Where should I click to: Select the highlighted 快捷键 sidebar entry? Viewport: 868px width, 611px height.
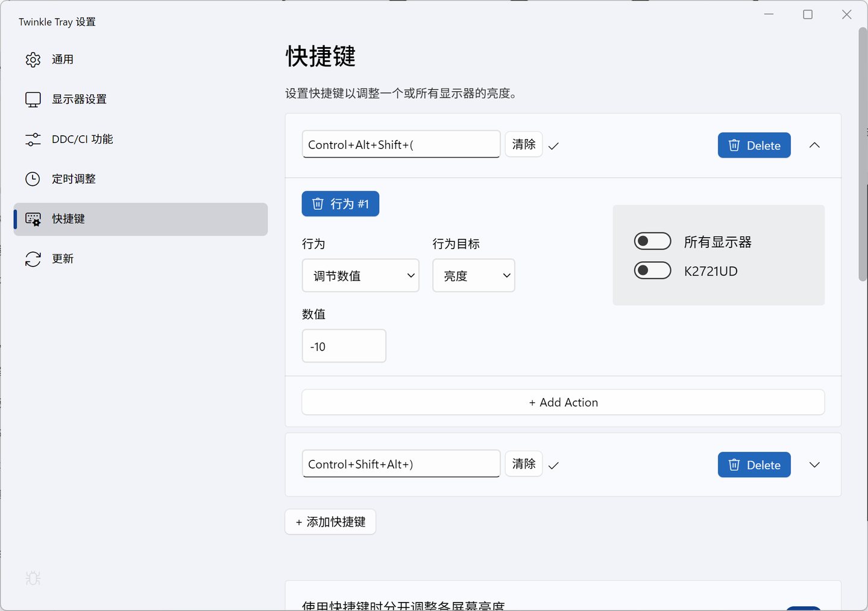[68, 218]
